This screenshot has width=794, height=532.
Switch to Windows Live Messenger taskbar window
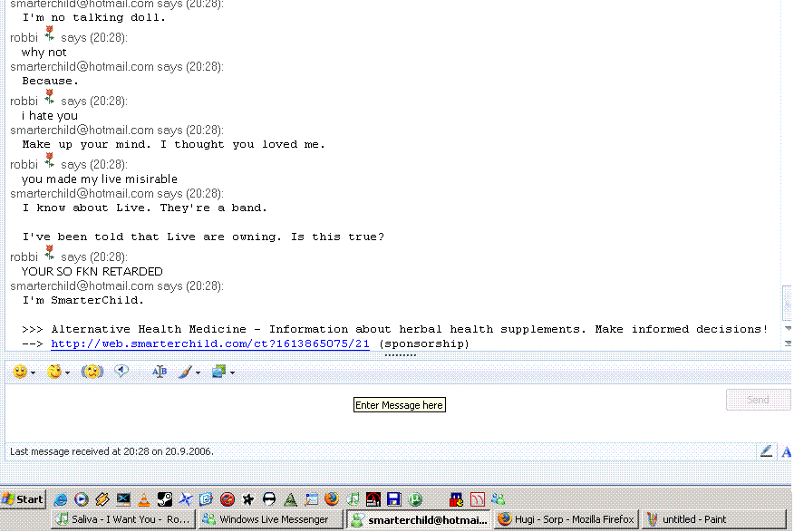tap(270, 519)
